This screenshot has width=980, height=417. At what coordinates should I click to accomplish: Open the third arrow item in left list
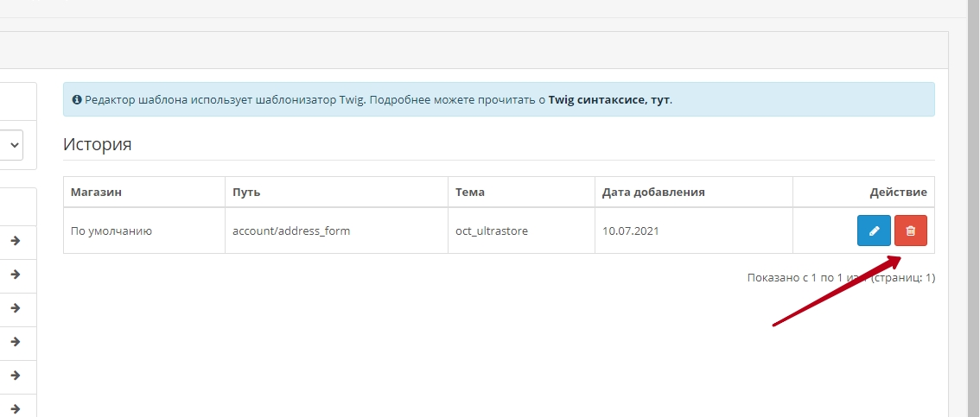(x=16, y=308)
